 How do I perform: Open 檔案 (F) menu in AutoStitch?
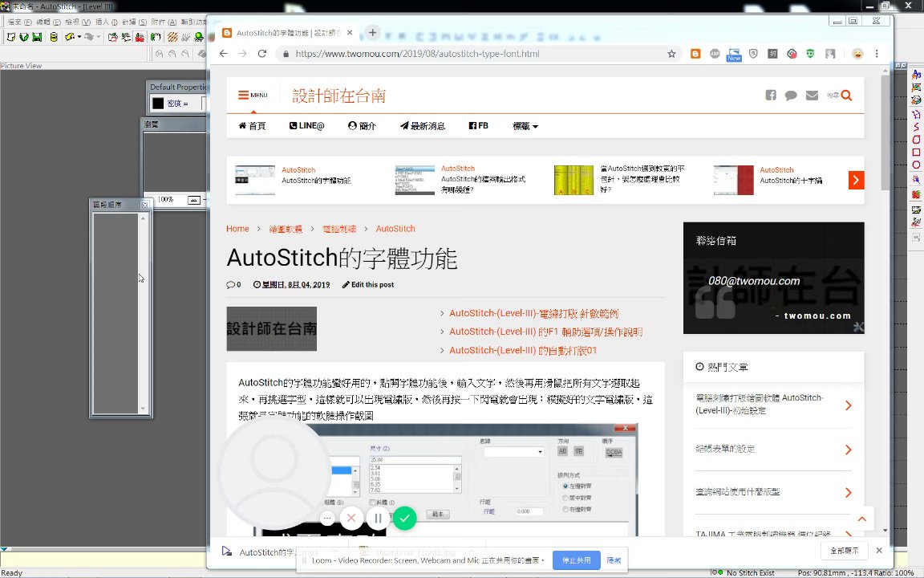tap(19, 22)
